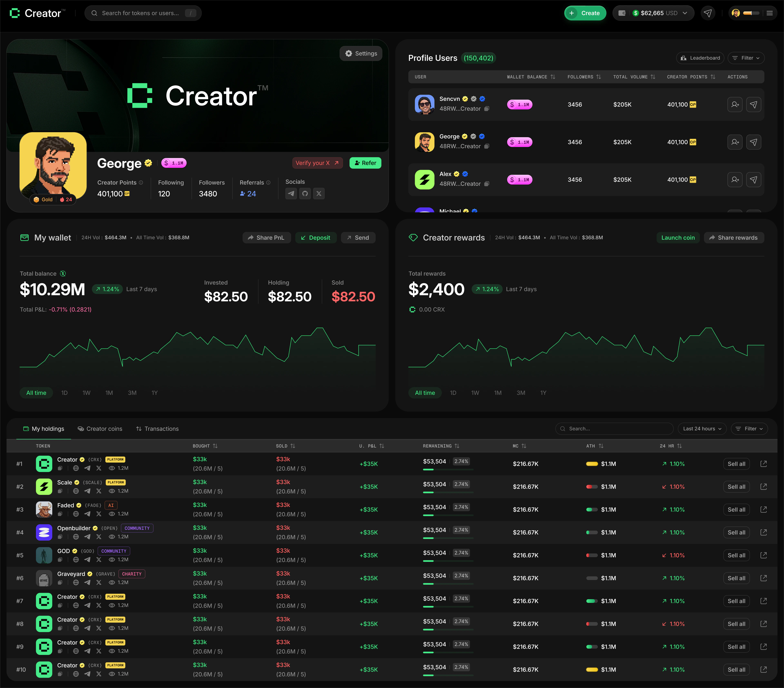Open website globe icon for Scale token
Image resolution: width=784 pixels, height=688 pixels.
click(x=76, y=491)
